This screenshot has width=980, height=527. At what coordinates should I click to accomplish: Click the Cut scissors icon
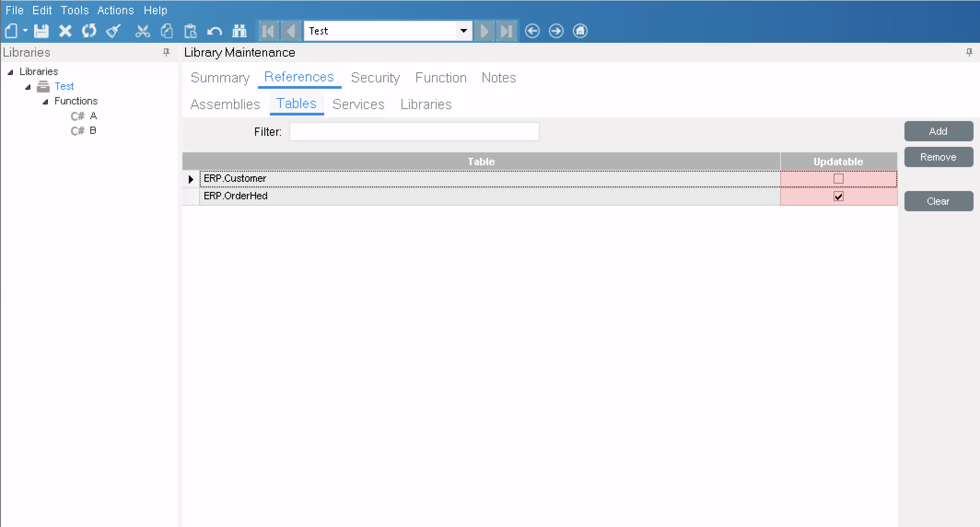click(143, 31)
